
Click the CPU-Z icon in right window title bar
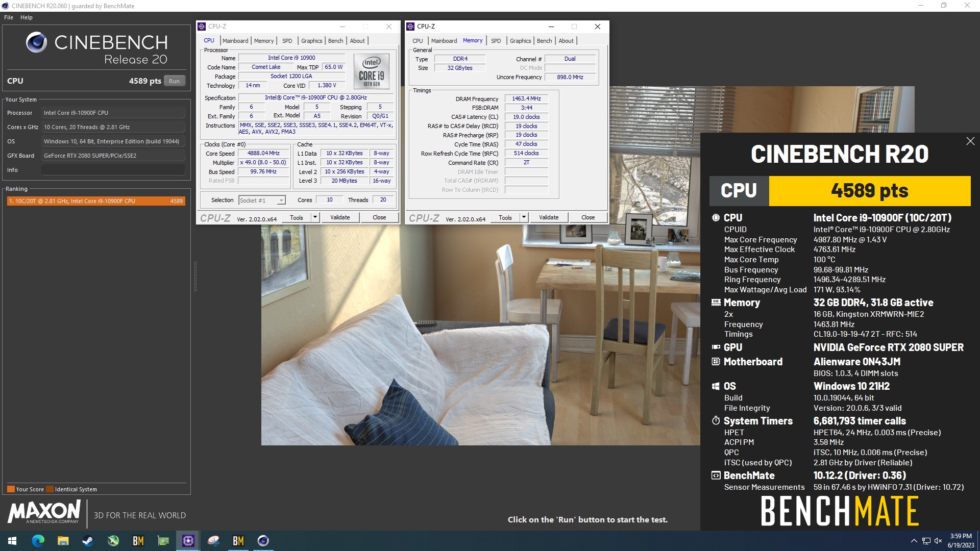410,27
